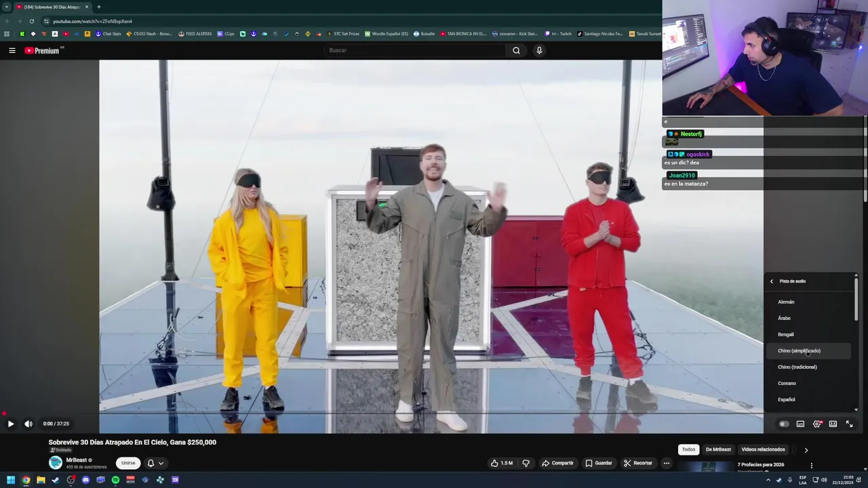Viewport: 868px width, 488px height.
Task: Open Discord from the taskbar
Action: (x=85, y=480)
